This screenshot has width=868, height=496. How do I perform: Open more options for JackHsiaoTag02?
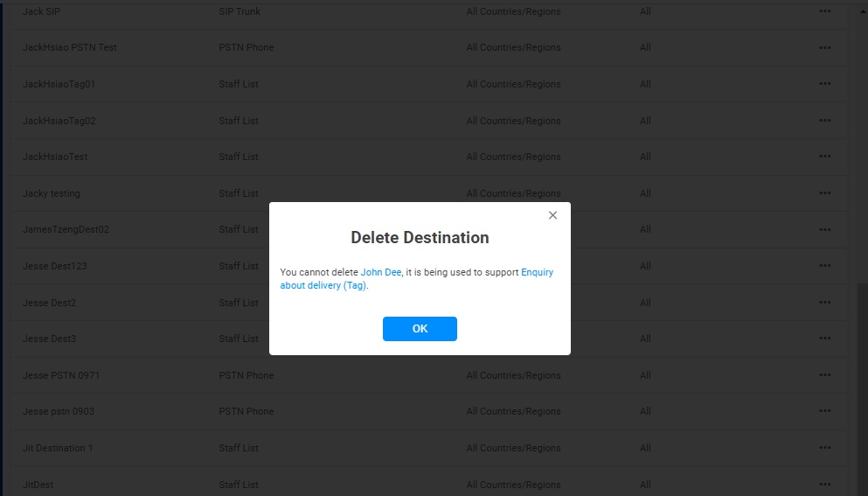pos(824,121)
